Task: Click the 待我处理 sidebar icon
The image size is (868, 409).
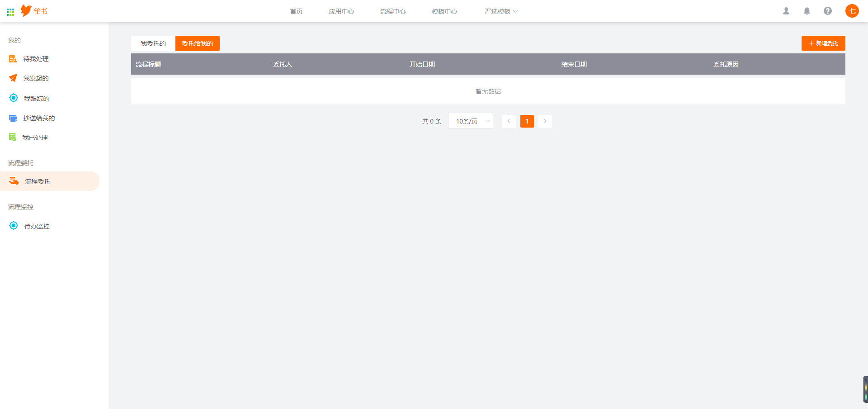Action: (x=13, y=59)
